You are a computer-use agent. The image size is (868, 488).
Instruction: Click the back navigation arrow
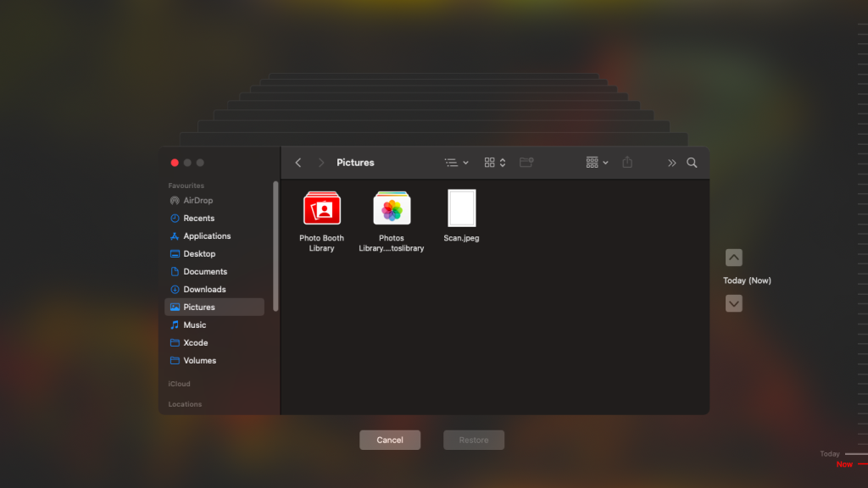[298, 163]
